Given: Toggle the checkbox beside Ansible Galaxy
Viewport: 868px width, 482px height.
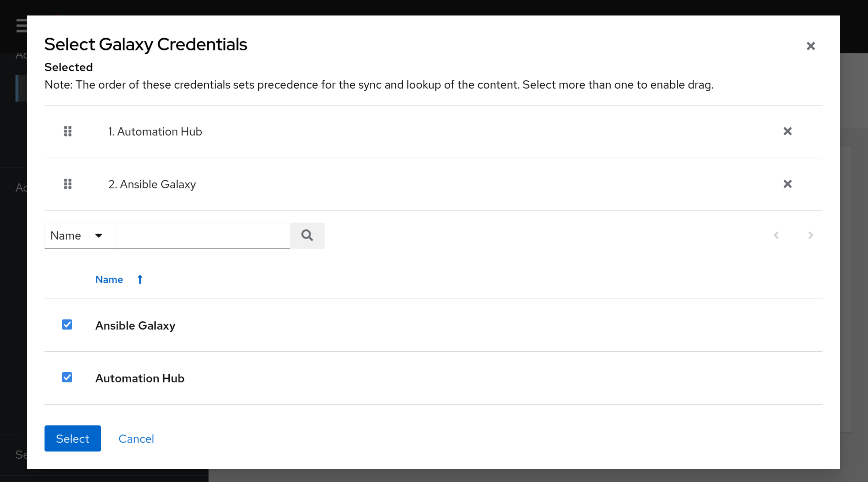Looking at the screenshot, I should pos(67,324).
